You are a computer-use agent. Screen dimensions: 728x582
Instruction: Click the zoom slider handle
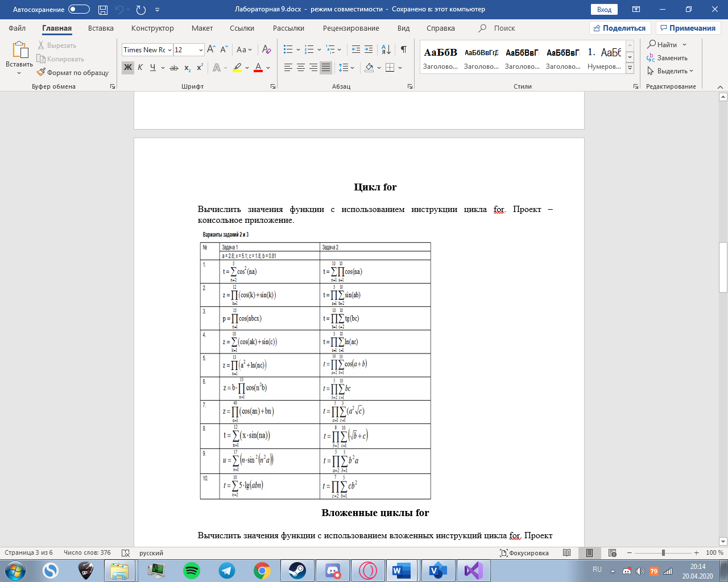point(663,553)
